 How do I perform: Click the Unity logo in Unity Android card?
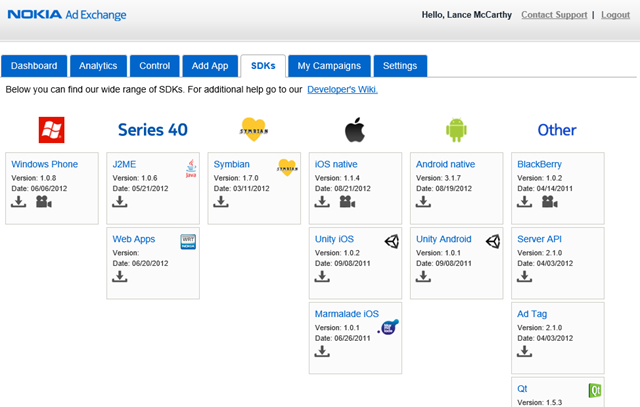coord(493,242)
